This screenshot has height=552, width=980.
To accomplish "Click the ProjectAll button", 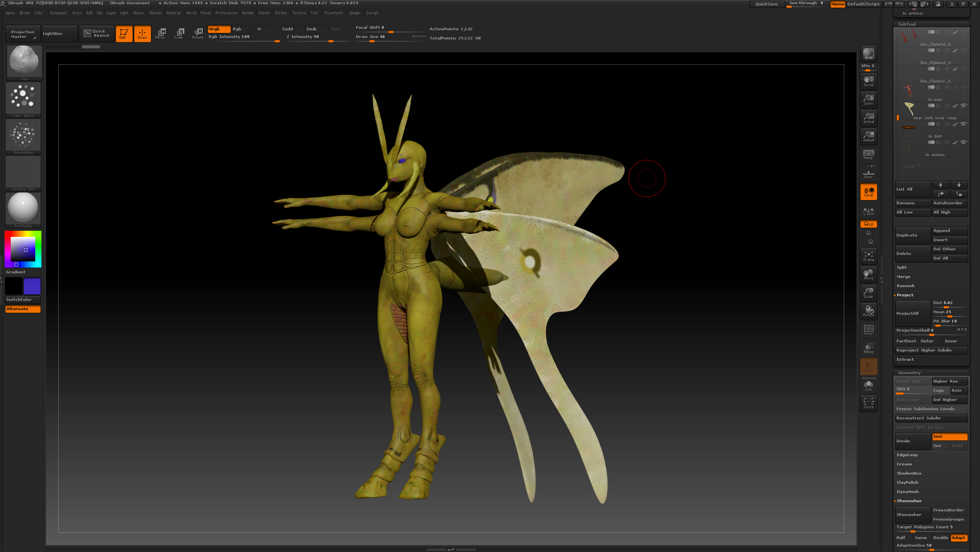I will point(913,314).
